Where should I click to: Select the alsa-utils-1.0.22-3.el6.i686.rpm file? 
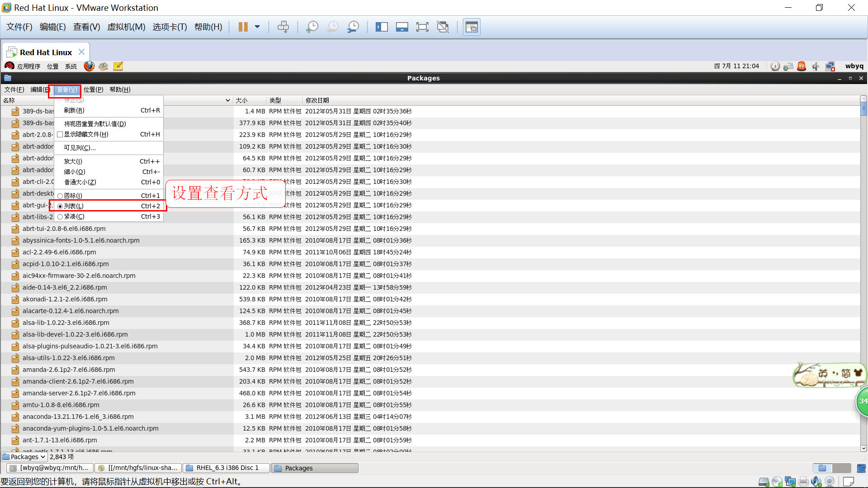click(69, 358)
